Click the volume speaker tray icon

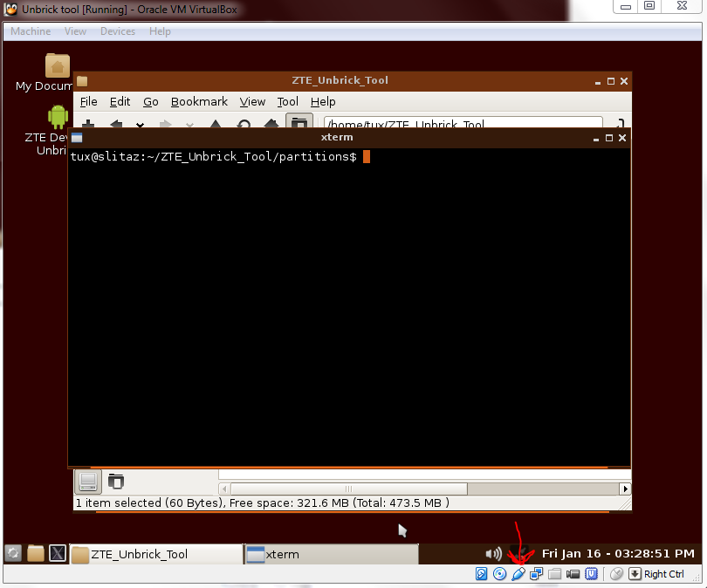(494, 553)
